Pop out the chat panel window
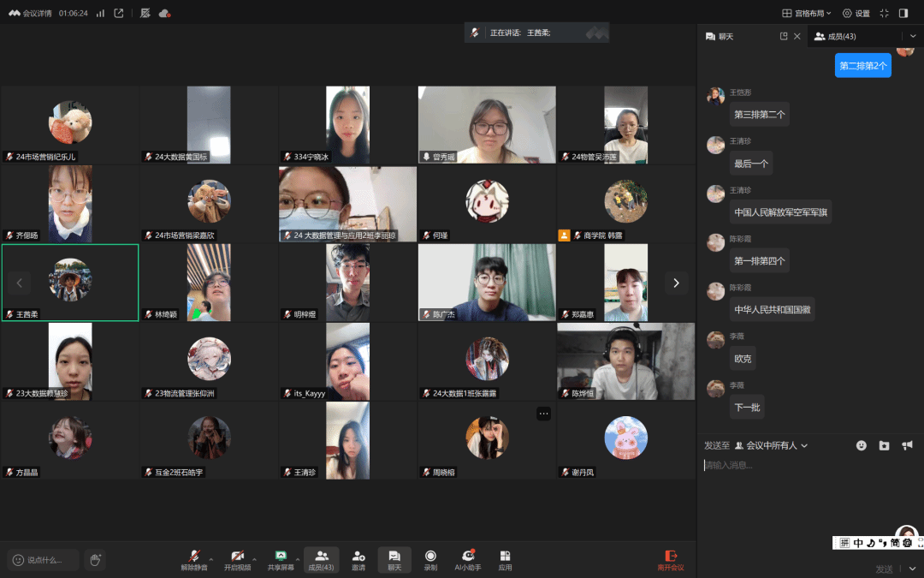Screen dimensions: 924x578 [784, 37]
